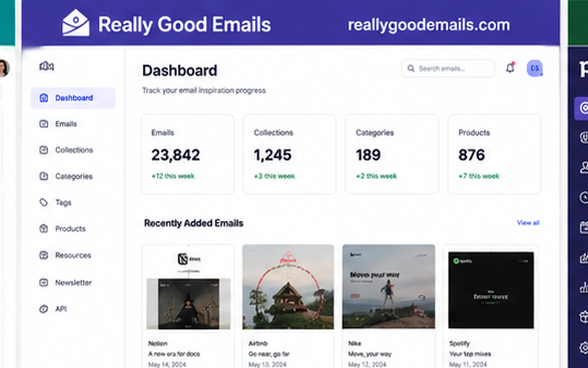Click the 876 products count

click(472, 155)
